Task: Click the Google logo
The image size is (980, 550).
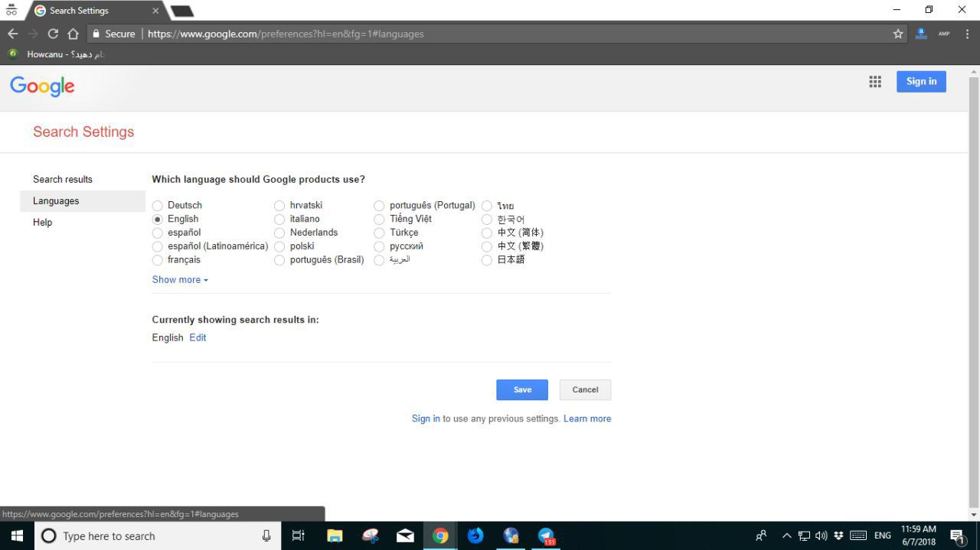Action: [x=42, y=86]
